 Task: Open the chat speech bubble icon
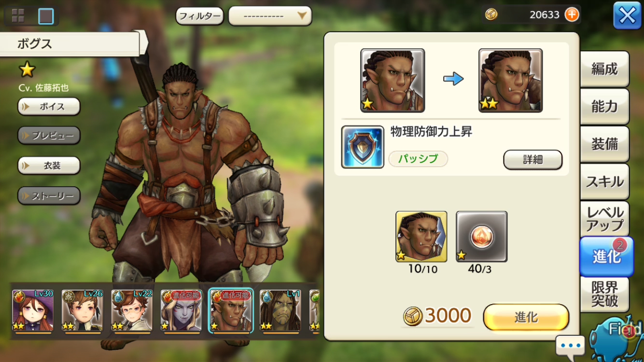(570, 346)
